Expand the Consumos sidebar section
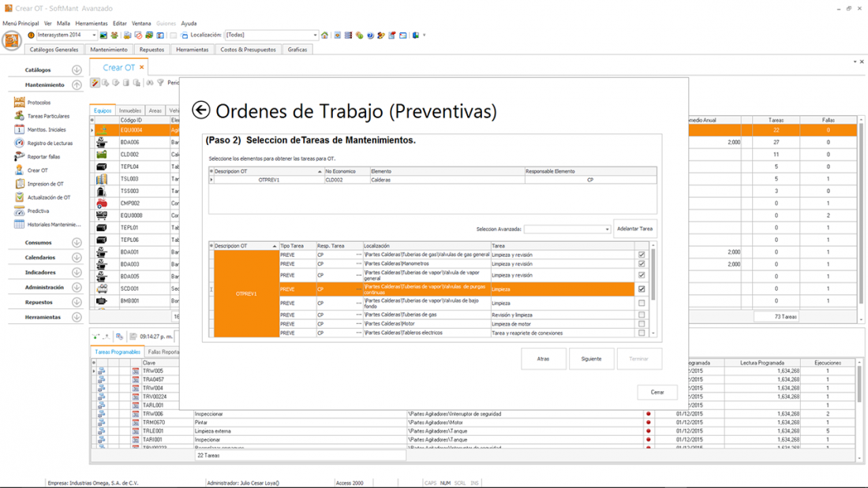The width and height of the screenshot is (868, 488). pos(77,243)
